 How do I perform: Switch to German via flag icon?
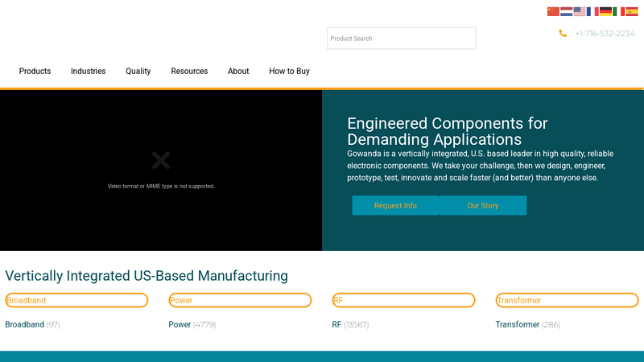pyautogui.click(x=605, y=12)
